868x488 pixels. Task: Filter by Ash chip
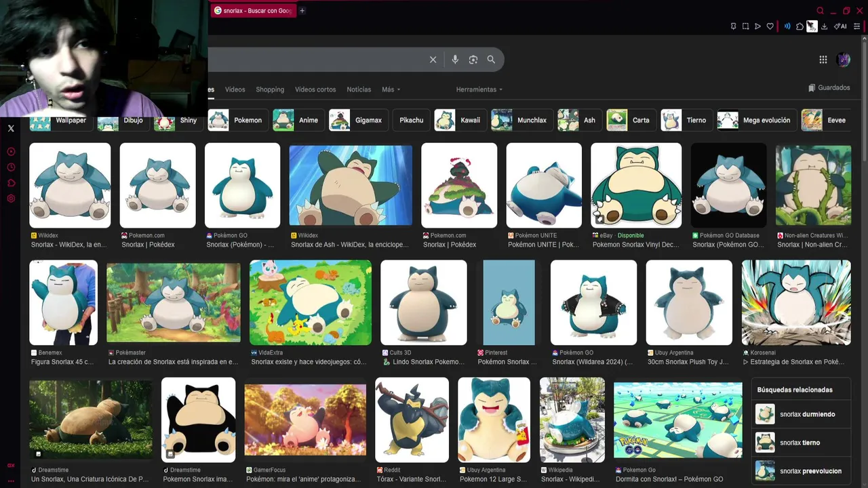[578, 120]
